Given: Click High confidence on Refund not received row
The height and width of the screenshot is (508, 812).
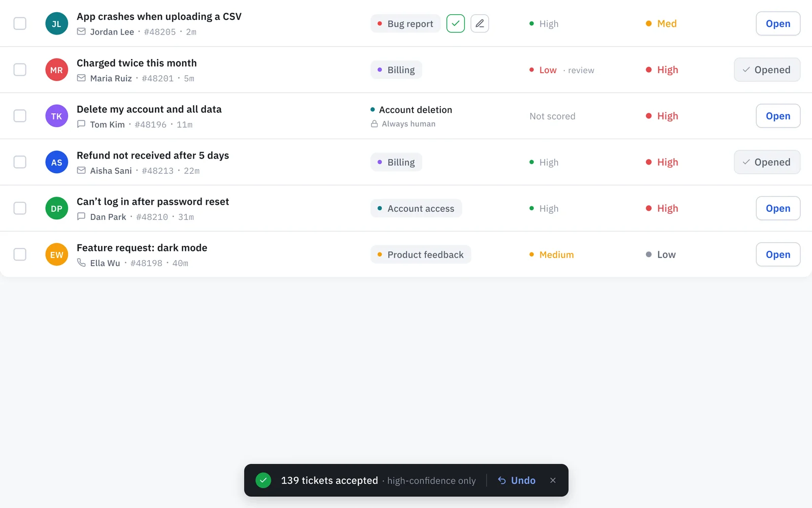Looking at the screenshot, I should click(544, 163).
